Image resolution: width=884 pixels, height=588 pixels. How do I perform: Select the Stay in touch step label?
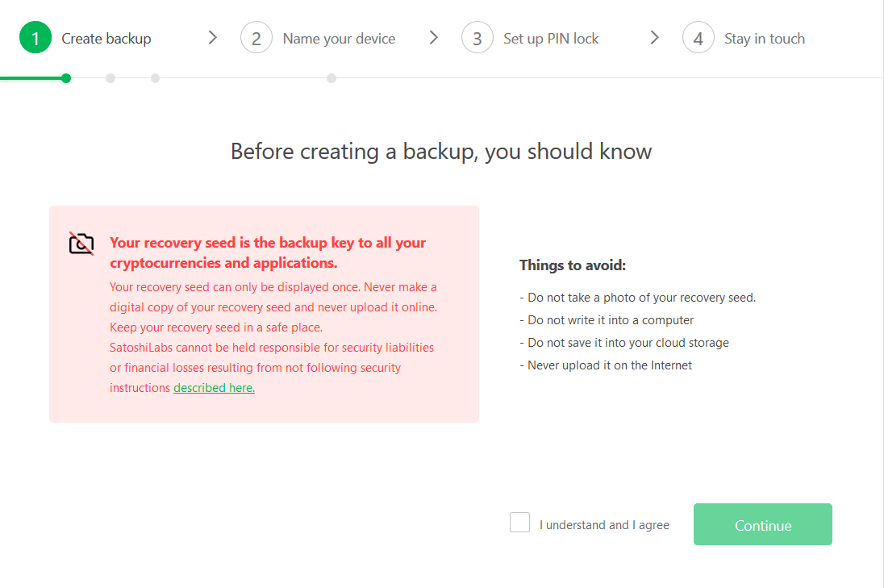(764, 38)
